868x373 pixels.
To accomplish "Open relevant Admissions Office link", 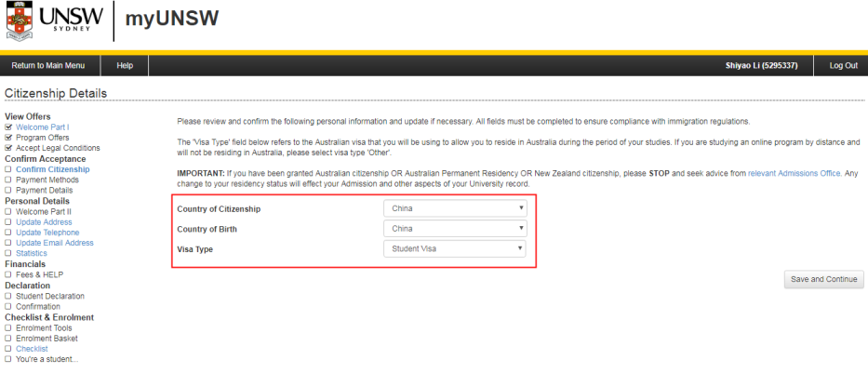I will coord(795,173).
